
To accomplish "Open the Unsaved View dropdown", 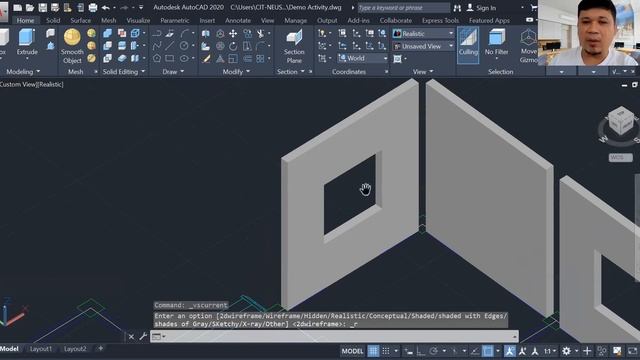I will [x=423, y=46].
